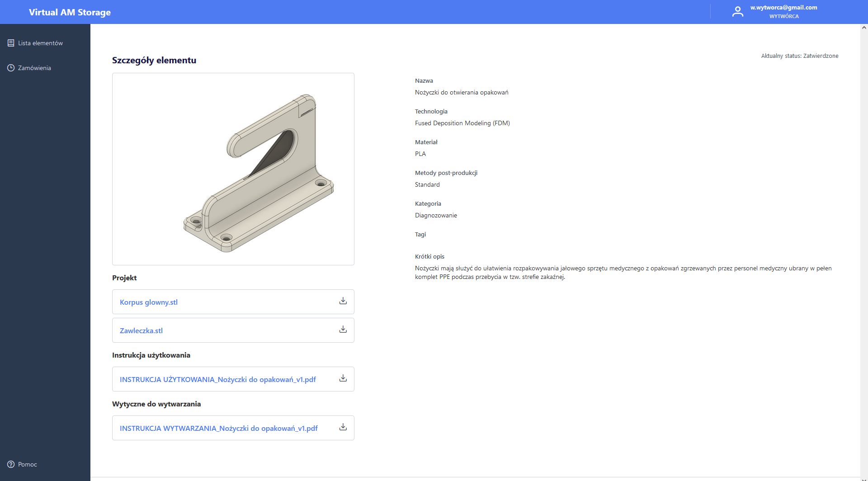868x481 pixels.
Task: Open INSTRUKCJA WYTWARZANIA_Nożyczki do opakowań_v1.pdf
Action: [x=218, y=428]
